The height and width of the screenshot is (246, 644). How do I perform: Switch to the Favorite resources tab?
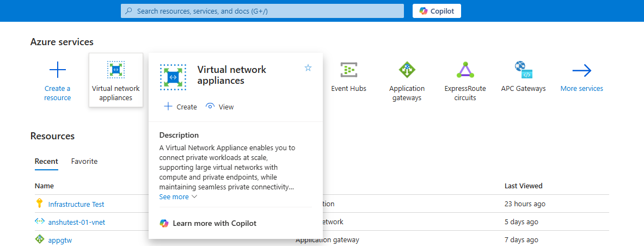tap(84, 162)
